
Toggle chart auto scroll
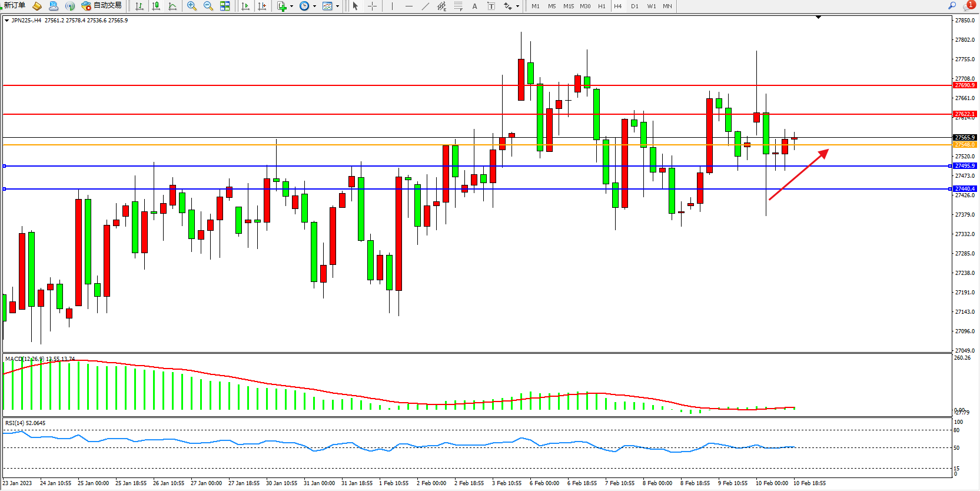click(x=245, y=6)
